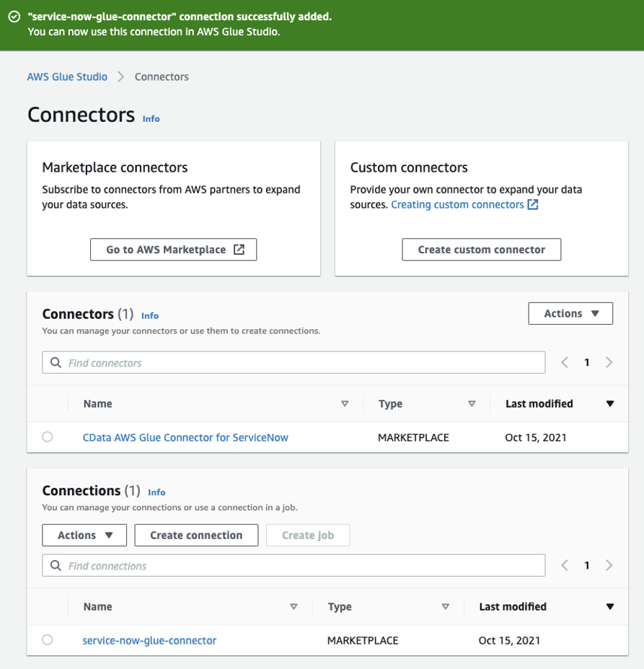Click page number 1 in Connectors pagination
The width and height of the screenshot is (644, 669).
[587, 363]
